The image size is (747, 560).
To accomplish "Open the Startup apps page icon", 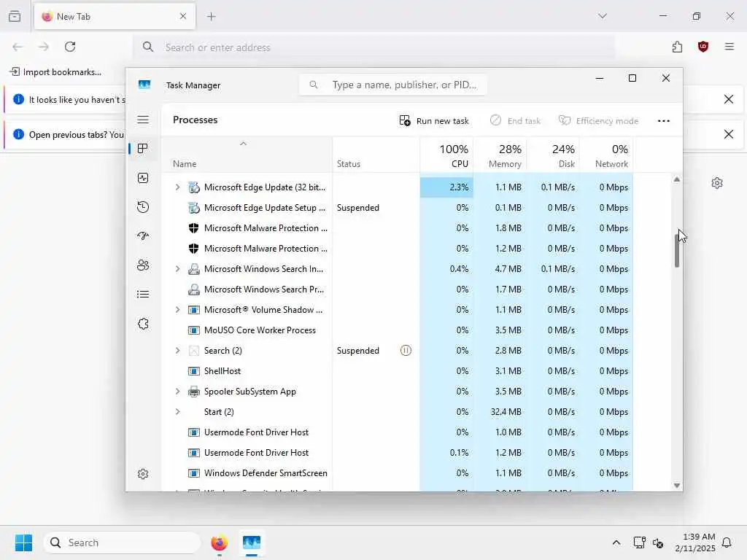I will tap(143, 236).
